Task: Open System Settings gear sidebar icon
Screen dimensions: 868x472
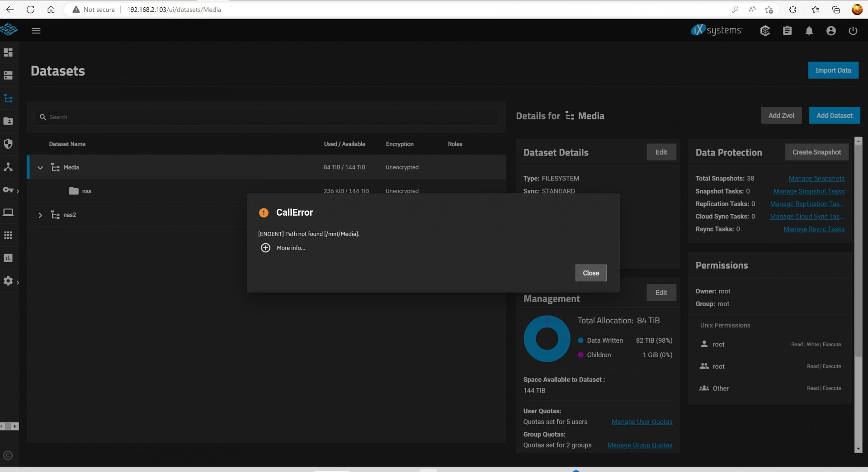Action: [x=8, y=281]
